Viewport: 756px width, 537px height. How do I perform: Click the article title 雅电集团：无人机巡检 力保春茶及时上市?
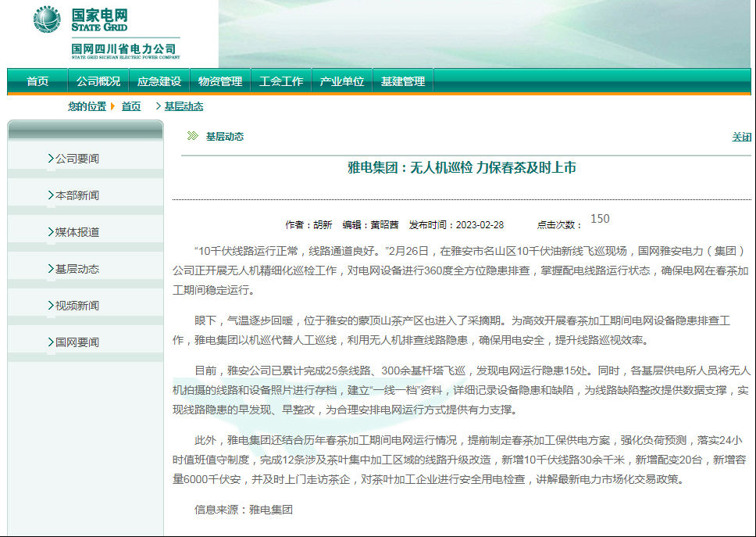coord(462,167)
